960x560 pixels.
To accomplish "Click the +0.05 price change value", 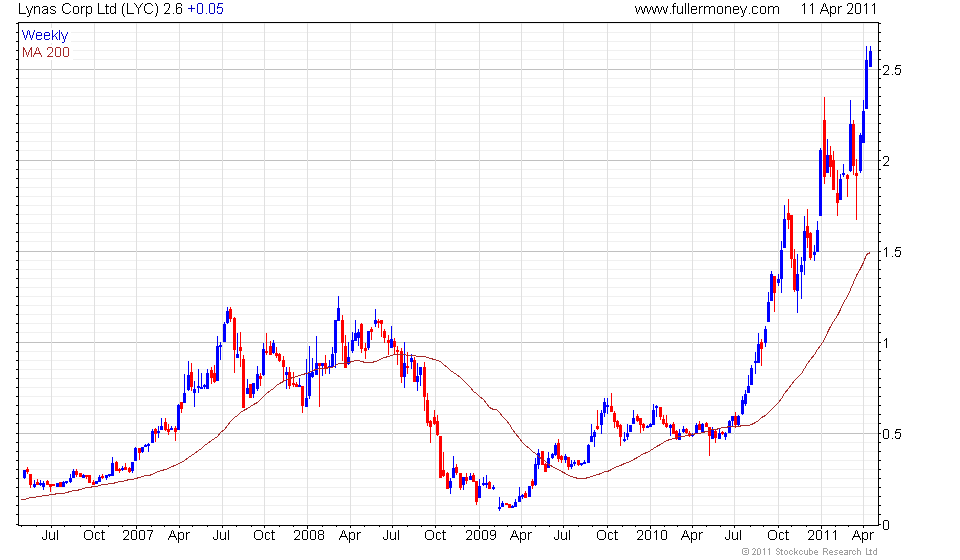I will [205, 9].
